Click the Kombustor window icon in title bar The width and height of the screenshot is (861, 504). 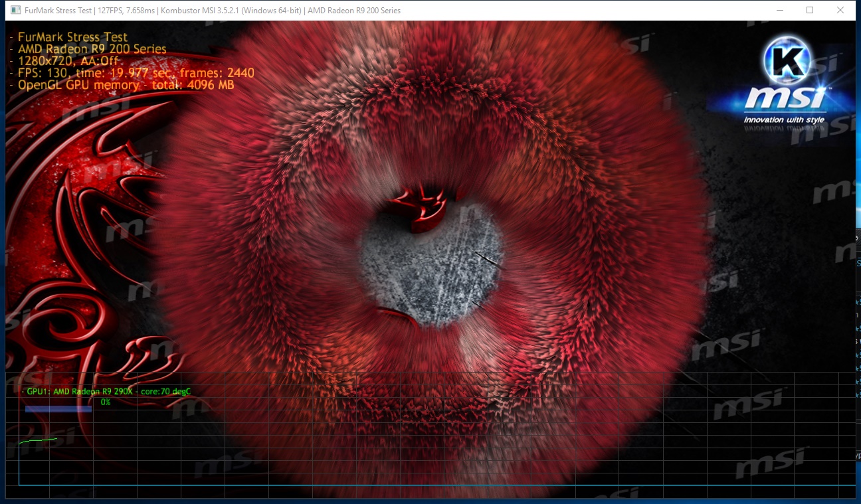[x=15, y=11]
